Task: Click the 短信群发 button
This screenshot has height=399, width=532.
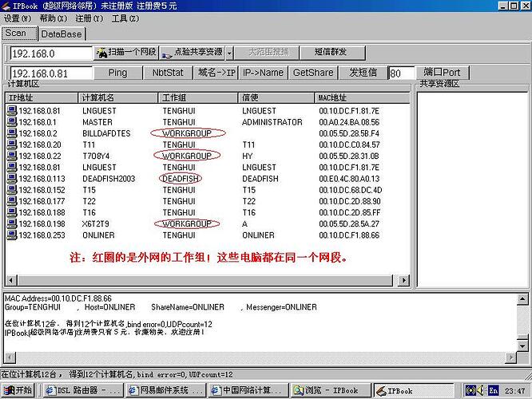Action: pyautogui.click(x=332, y=52)
